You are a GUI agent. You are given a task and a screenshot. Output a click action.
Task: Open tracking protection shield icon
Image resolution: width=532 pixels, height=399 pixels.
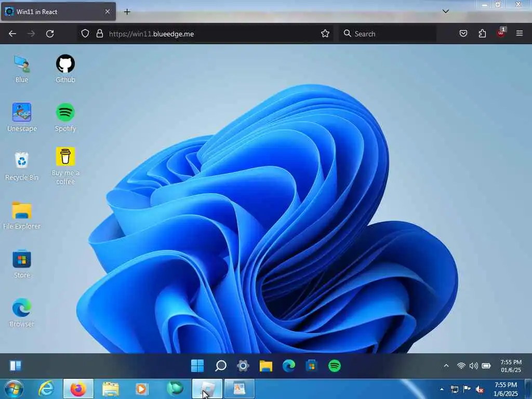pos(85,34)
